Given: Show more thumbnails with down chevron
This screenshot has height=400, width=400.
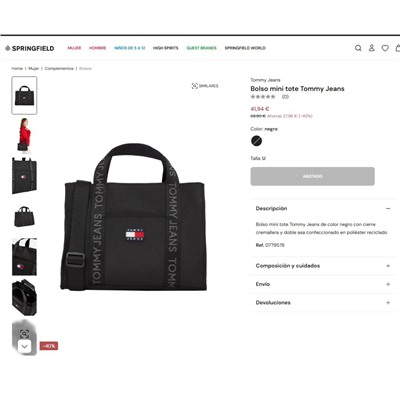Looking at the screenshot, I should pos(24,346).
